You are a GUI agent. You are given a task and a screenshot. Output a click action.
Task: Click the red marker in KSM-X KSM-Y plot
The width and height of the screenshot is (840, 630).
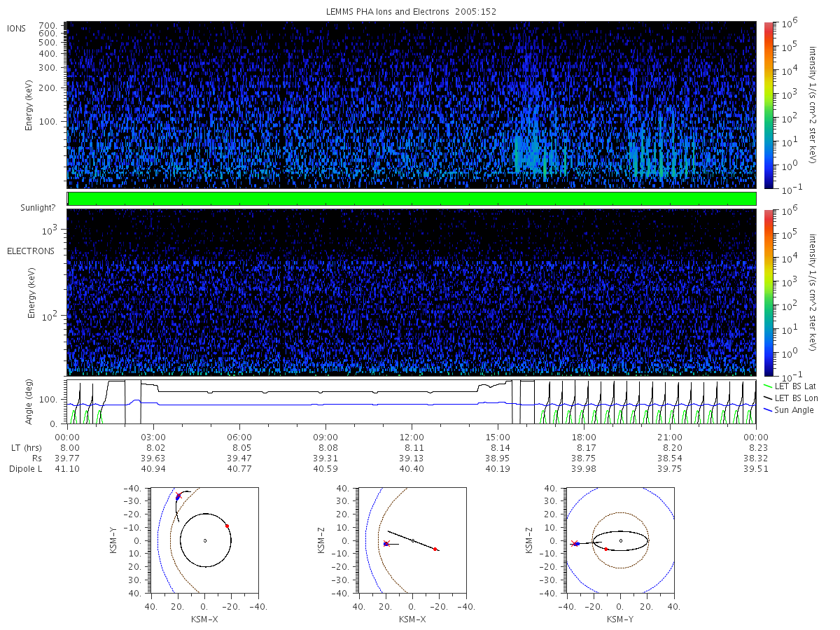227,526
